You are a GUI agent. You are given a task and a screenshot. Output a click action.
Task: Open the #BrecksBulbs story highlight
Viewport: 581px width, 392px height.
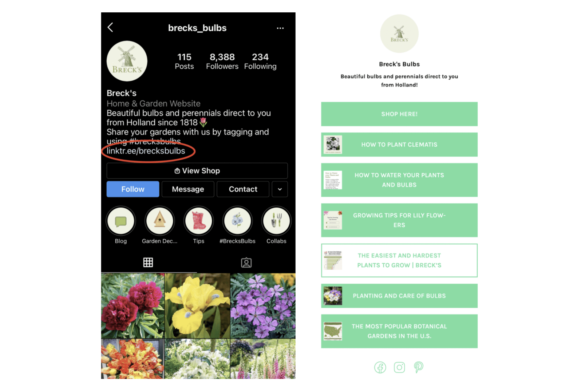[x=237, y=221]
